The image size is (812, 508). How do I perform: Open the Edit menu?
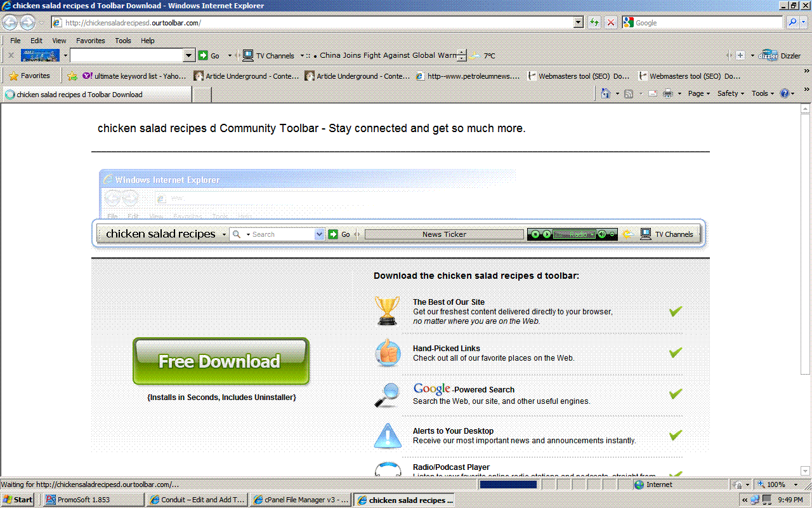click(36, 41)
